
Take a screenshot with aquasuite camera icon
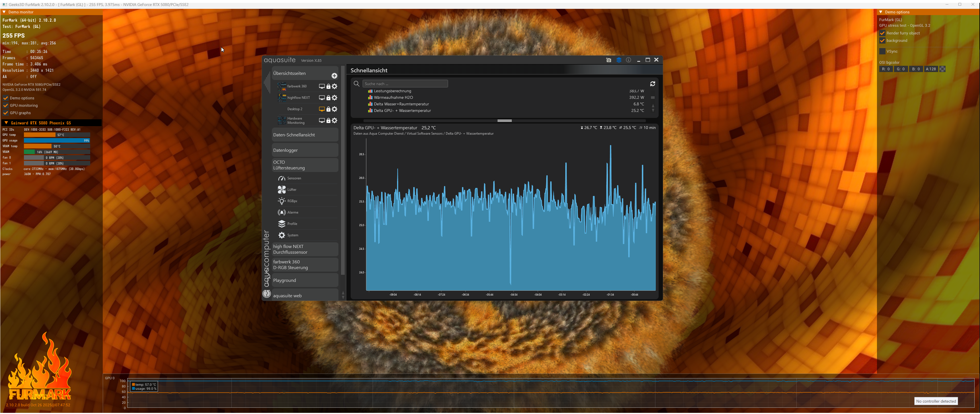[609, 60]
